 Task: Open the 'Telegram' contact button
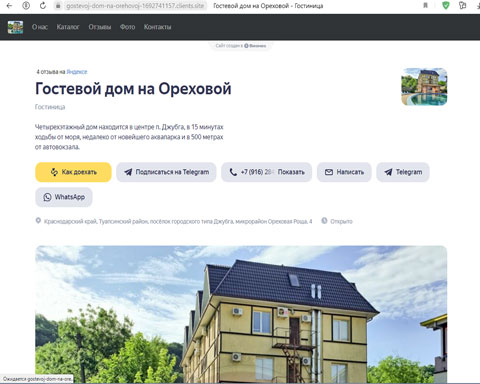[403, 172]
